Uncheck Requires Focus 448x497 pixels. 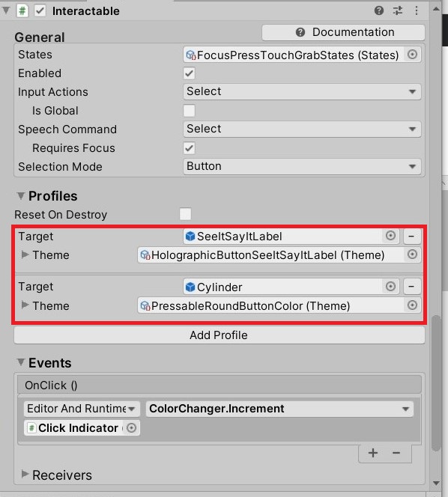[189, 148]
